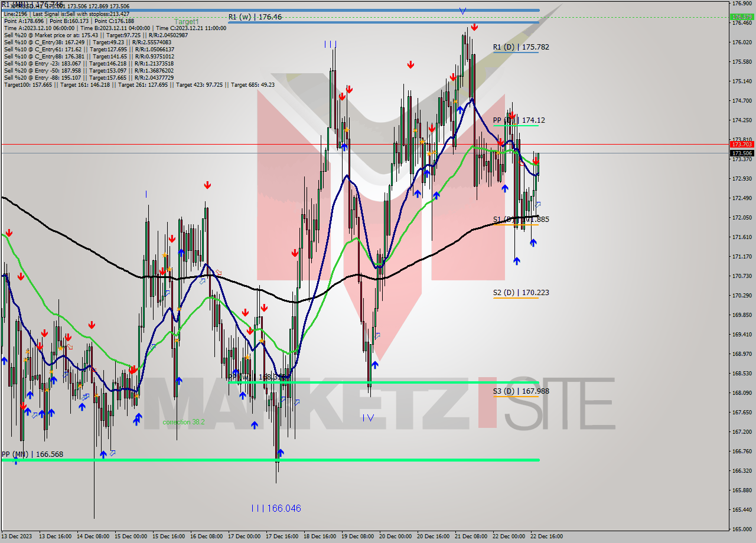756x543 pixels.
Task: Click the 'Sell %10 @ C_Entry38: 167.249' line
Action: pos(89,42)
